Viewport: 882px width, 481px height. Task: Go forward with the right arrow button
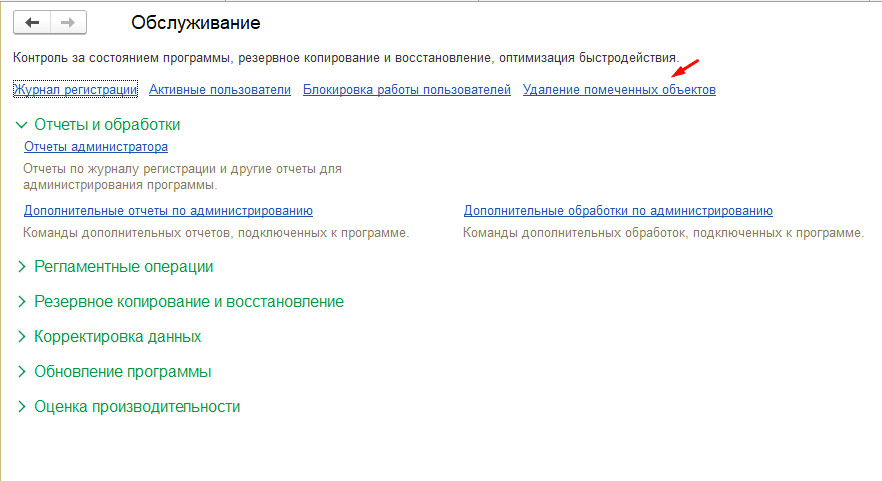click(x=68, y=23)
